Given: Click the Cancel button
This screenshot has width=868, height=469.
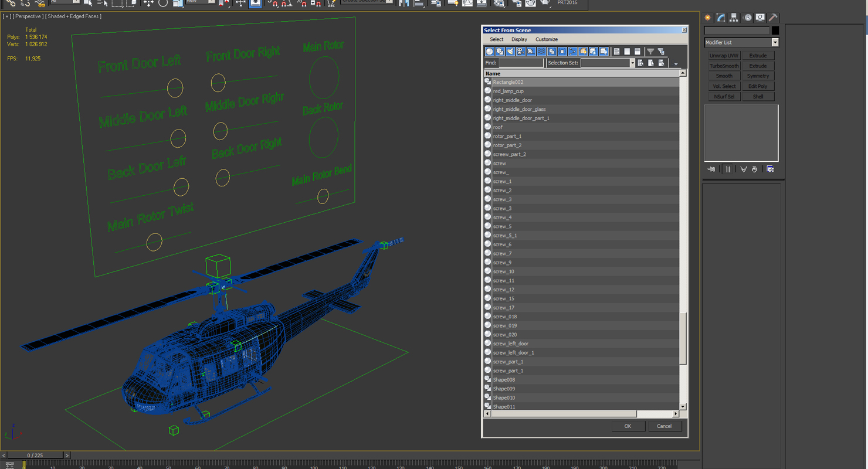Looking at the screenshot, I should click(x=664, y=426).
